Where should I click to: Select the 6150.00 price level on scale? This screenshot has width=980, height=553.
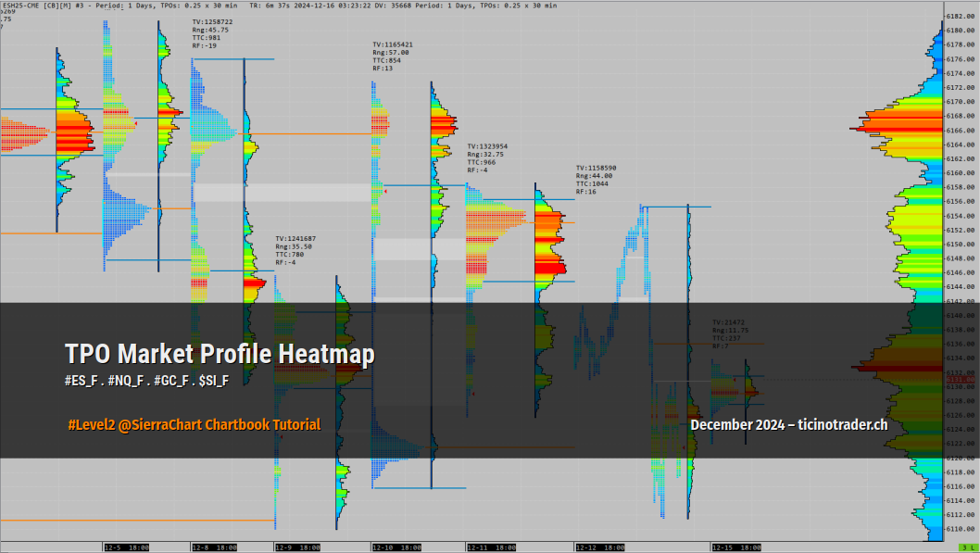pos(961,245)
